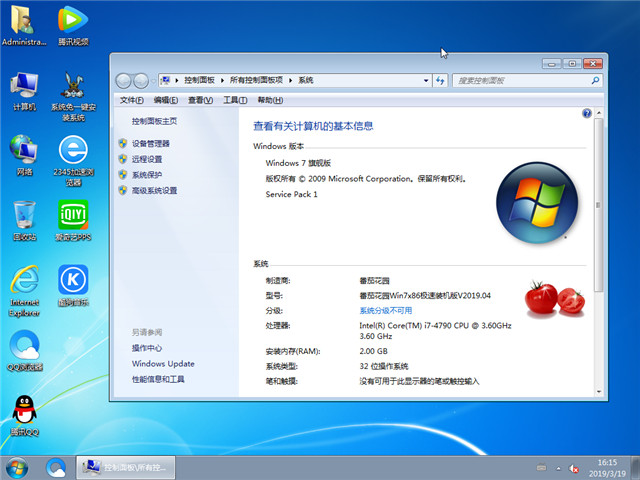The width and height of the screenshot is (640, 480).
Task: Open the 腾讯视频 desktop icon
Action: click(x=73, y=20)
